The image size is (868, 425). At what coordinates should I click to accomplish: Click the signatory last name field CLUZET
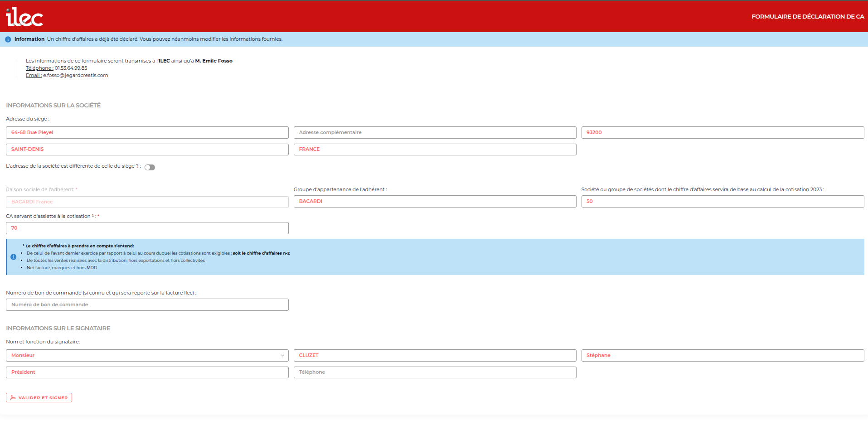coord(435,356)
